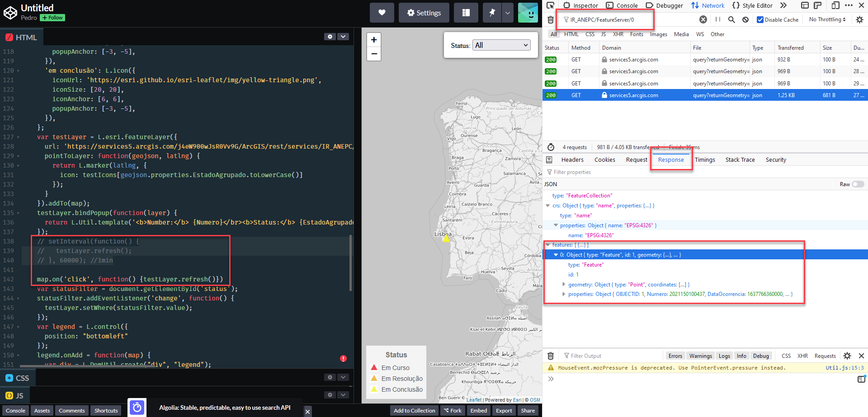Search network requests with the magnifier icon
Viewport: 868px width, 417px height.
coord(731,19)
